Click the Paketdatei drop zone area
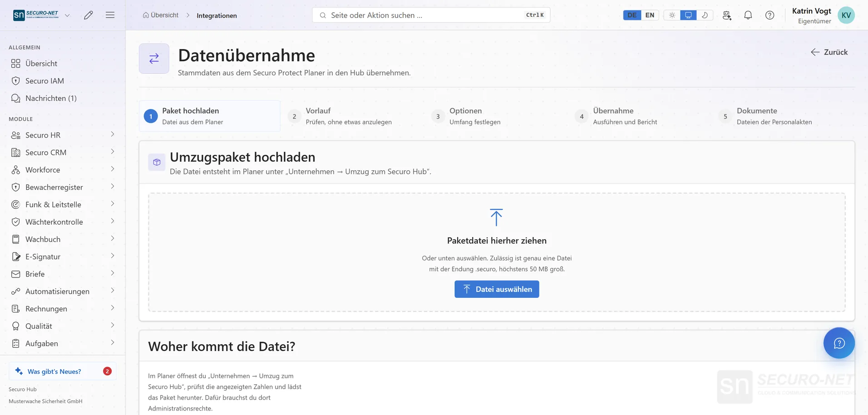This screenshot has width=868, height=415. pyautogui.click(x=497, y=252)
